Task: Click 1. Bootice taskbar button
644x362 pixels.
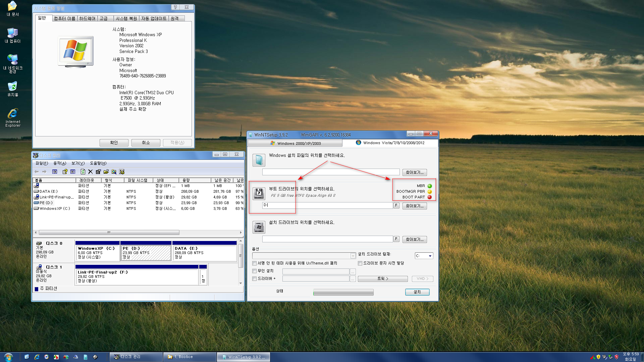Action: coord(190,357)
